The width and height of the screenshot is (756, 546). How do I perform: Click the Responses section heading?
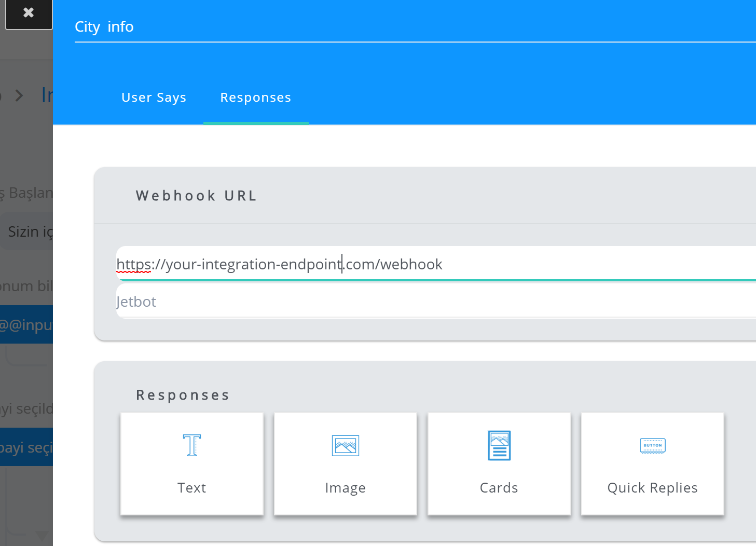pos(183,395)
